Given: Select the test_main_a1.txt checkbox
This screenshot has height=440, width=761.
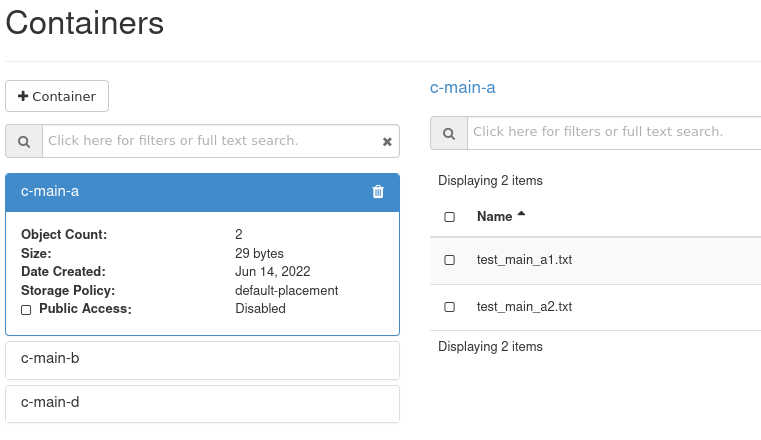Looking at the screenshot, I should [x=449, y=260].
